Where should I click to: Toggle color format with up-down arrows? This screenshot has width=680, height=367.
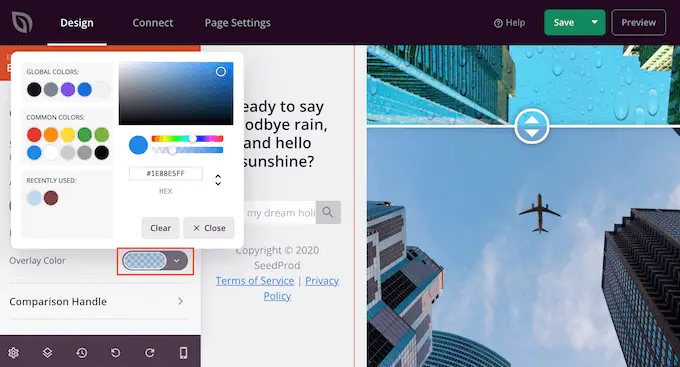[218, 180]
